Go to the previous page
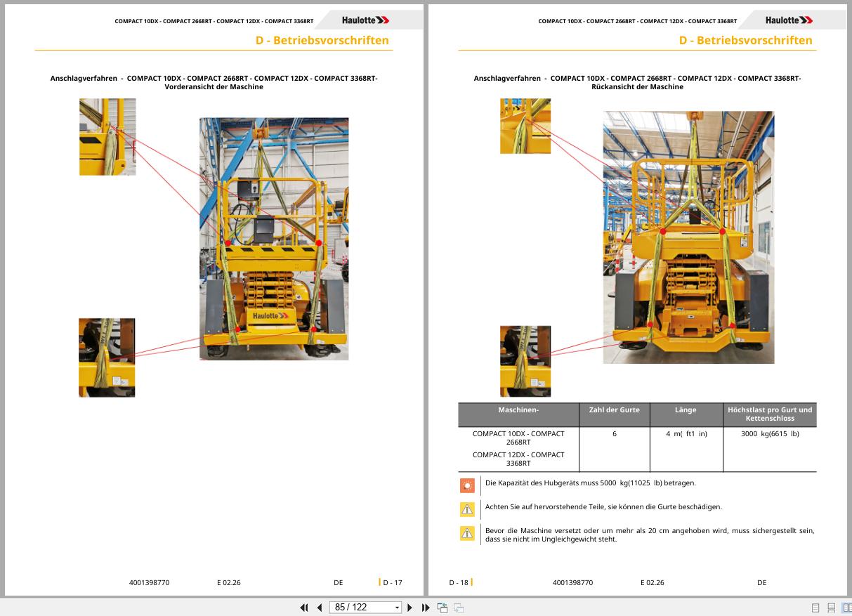This screenshot has width=852, height=616. pos(320,608)
